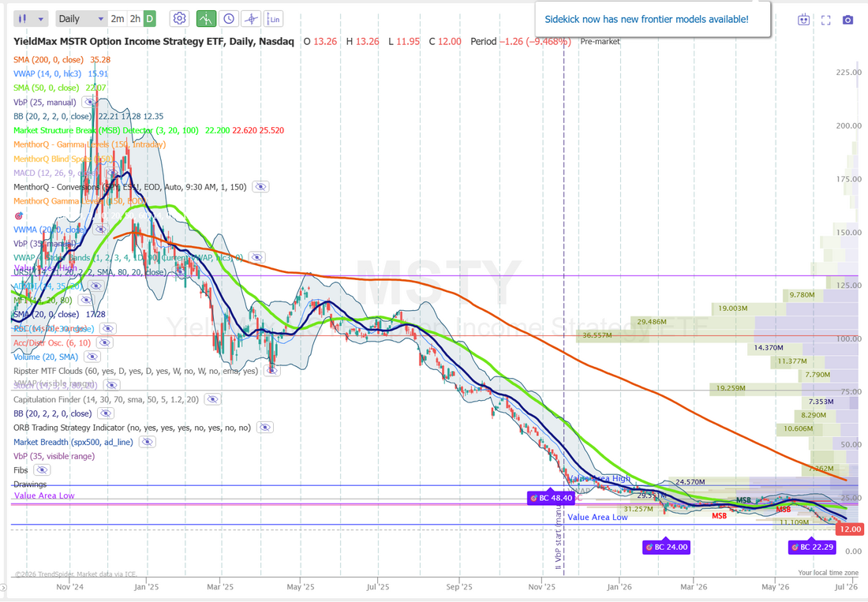Viewport: 868px width, 602px height.
Task: Toggle visibility of ROC indicator
Action: pos(108,329)
